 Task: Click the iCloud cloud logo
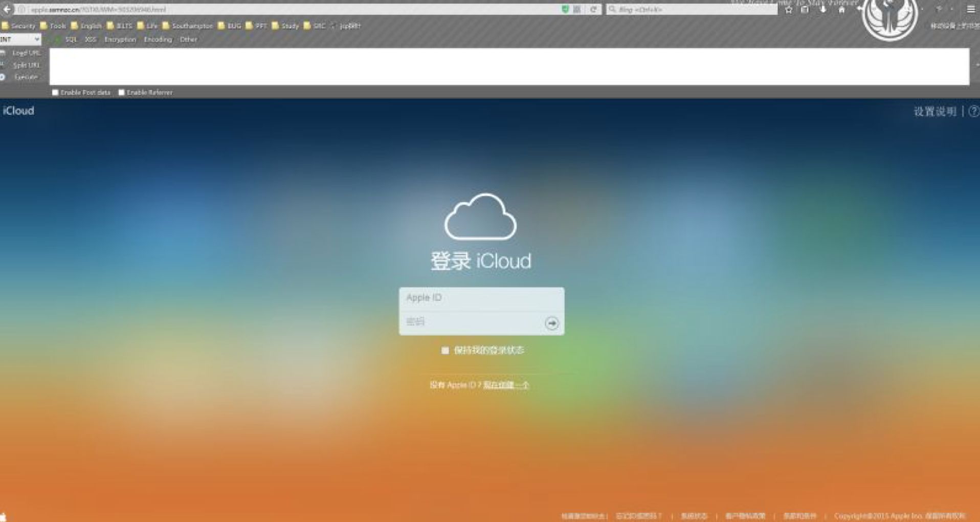480,216
